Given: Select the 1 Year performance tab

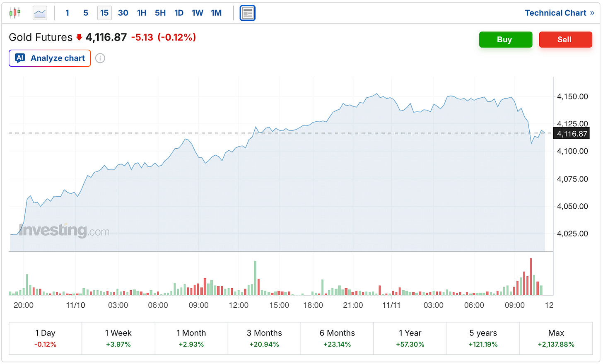Looking at the screenshot, I should coord(410,338).
